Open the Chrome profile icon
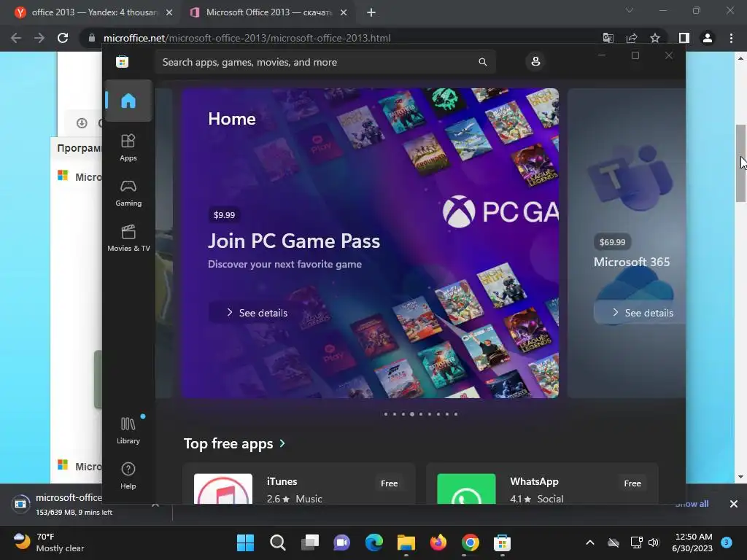 708,38
